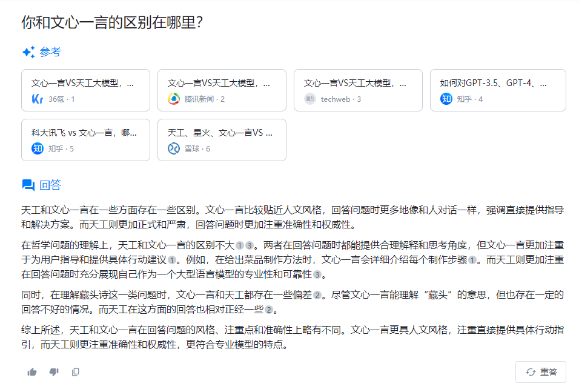Click the 知乎 logo on card 4

446,99
